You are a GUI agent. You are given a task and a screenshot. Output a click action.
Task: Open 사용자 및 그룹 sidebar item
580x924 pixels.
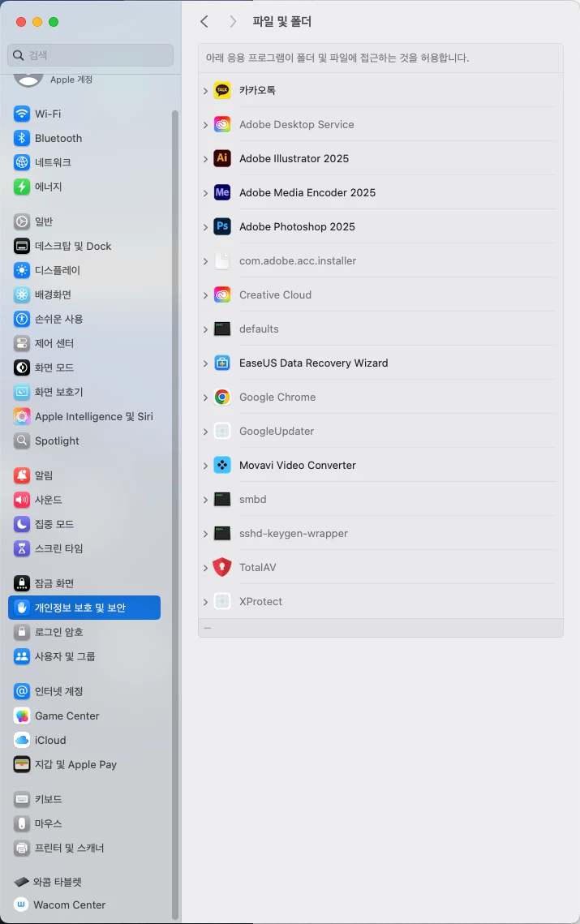pyautogui.click(x=84, y=655)
